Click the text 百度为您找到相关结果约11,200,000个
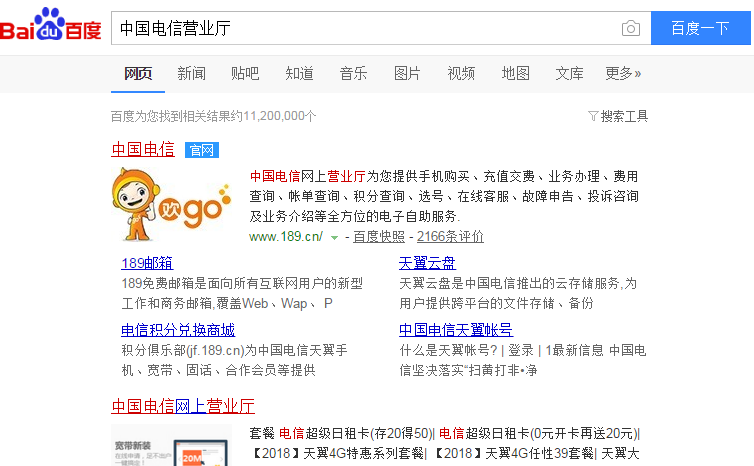The width and height of the screenshot is (754, 466). click(214, 116)
